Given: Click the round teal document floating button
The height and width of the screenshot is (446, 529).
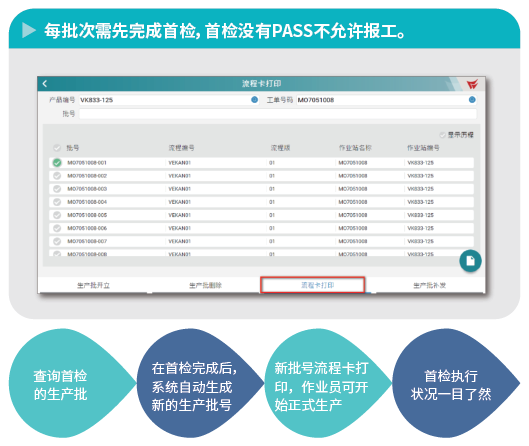Looking at the screenshot, I should coord(470,261).
